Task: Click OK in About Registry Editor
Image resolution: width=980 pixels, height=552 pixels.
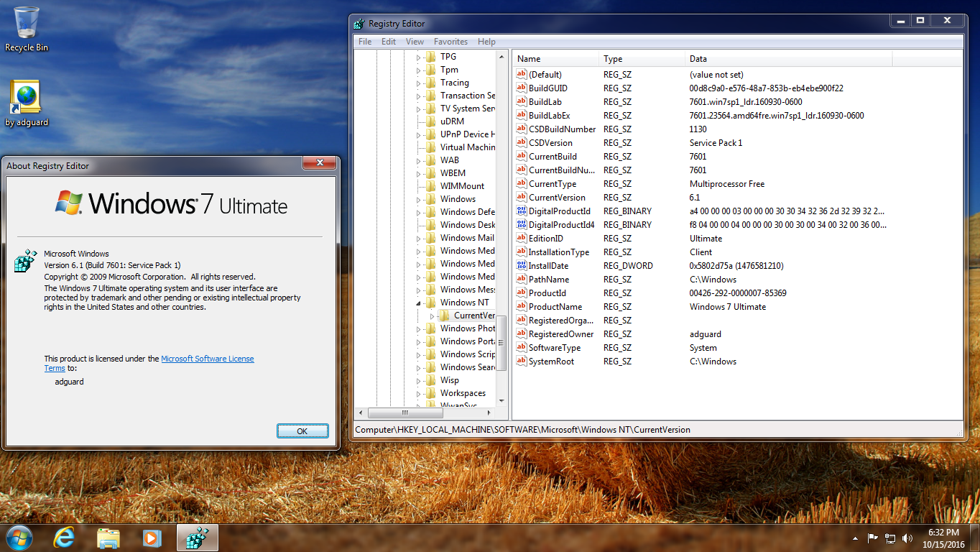Action: (x=302, y=431)
